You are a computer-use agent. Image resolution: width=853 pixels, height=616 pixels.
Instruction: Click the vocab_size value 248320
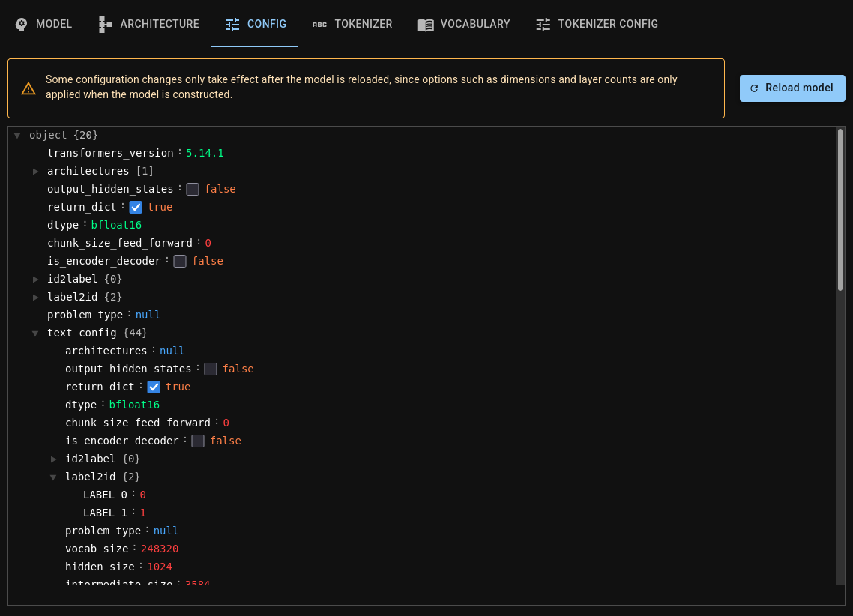[x=160, y=549]
